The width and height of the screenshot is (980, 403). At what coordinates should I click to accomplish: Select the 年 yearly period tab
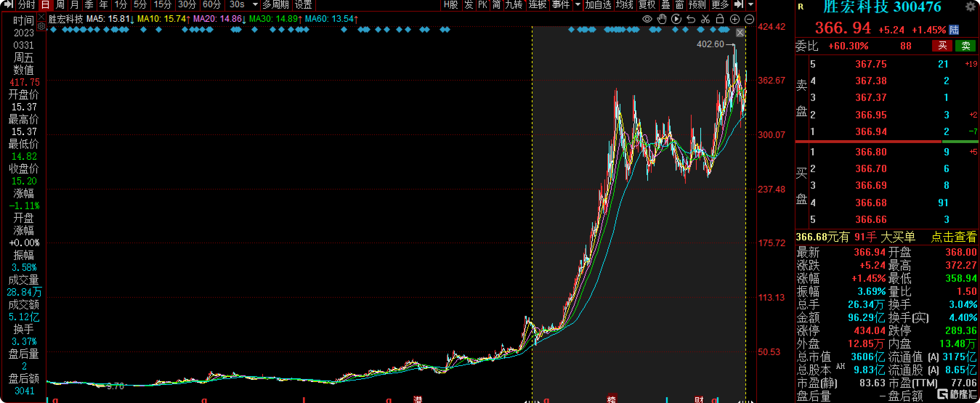104,5
